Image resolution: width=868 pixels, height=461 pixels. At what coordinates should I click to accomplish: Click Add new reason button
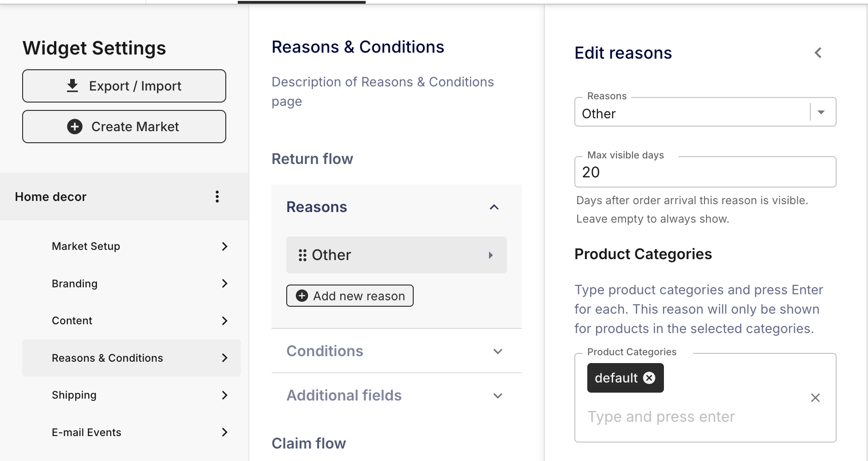[350, 296]
